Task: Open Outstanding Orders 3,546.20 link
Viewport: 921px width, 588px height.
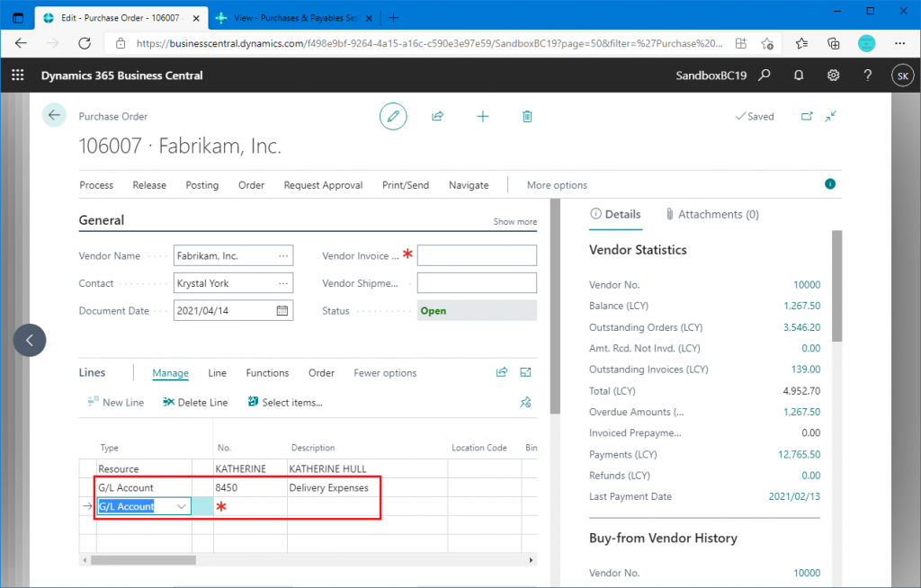Action: coord(801,327)
